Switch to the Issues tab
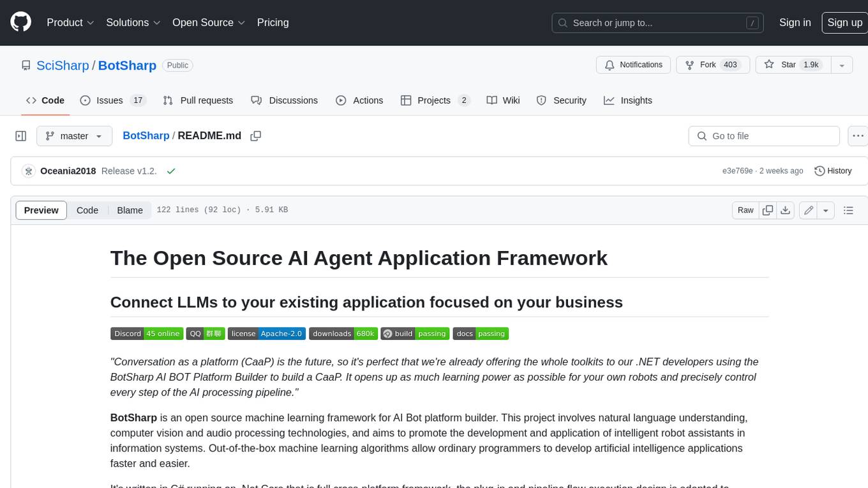 [113, 100]
